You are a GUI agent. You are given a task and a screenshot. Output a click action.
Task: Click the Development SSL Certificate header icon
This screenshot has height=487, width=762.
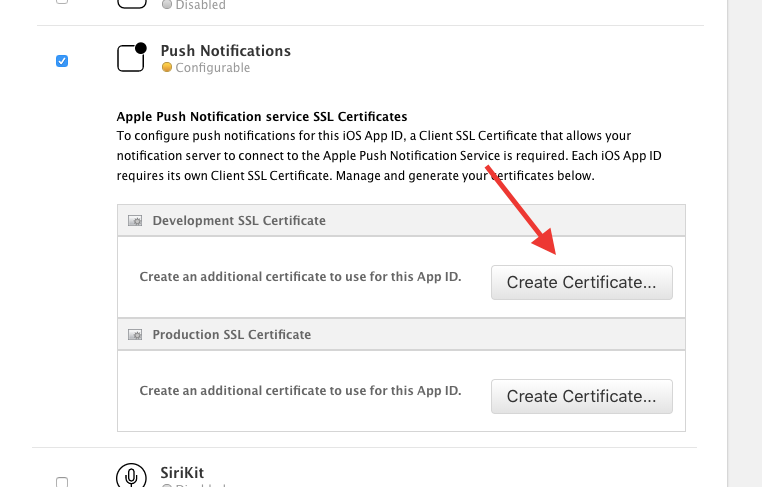[x=135, y=221]
